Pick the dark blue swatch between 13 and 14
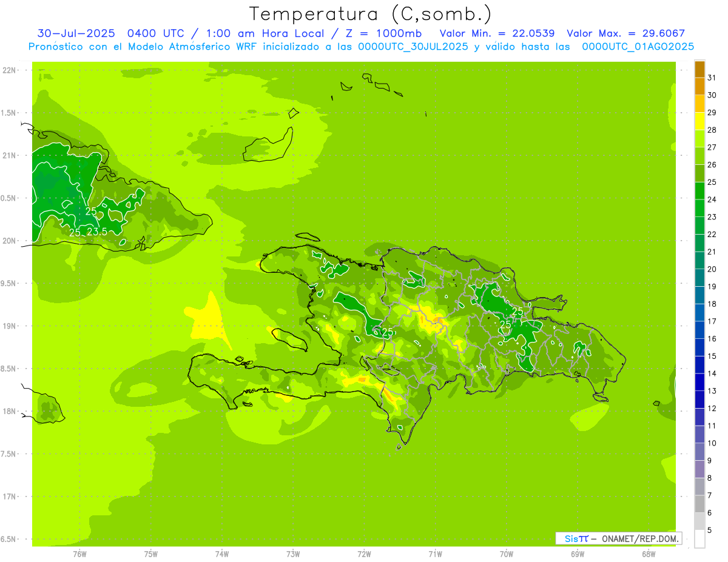Screen dimensions: 728x562 [x=699, y=383]
